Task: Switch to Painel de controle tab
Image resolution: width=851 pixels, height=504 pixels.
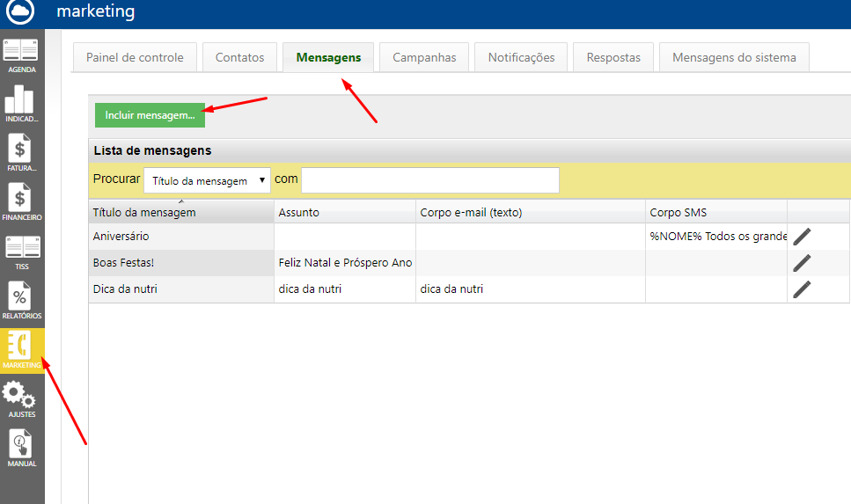Action: 135,57
